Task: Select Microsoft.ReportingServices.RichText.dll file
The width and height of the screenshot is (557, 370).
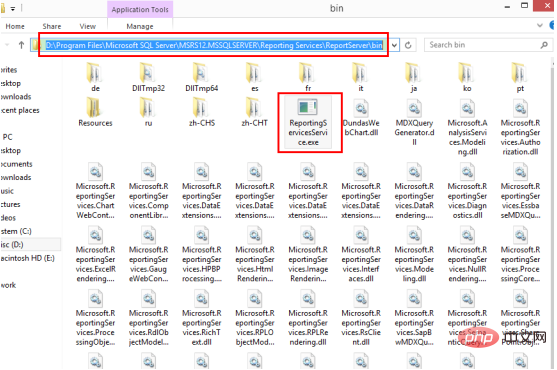Action: [x=201, y=318]
